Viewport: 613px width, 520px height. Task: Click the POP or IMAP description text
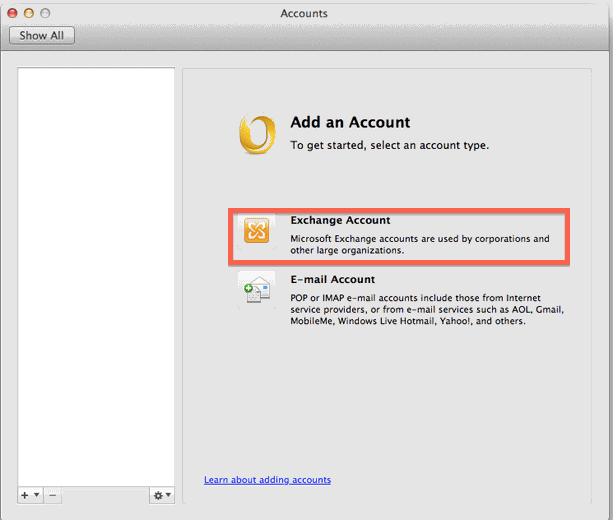click(427, 309)
